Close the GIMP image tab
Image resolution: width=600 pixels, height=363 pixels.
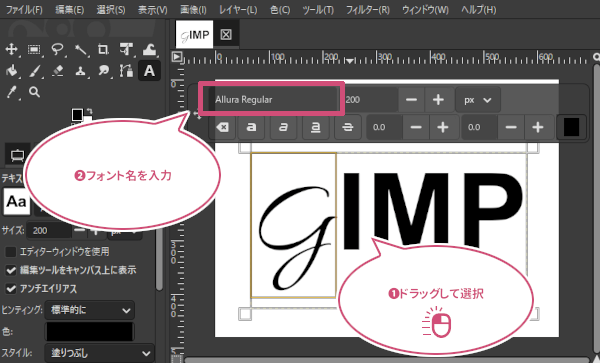point(226,35)
